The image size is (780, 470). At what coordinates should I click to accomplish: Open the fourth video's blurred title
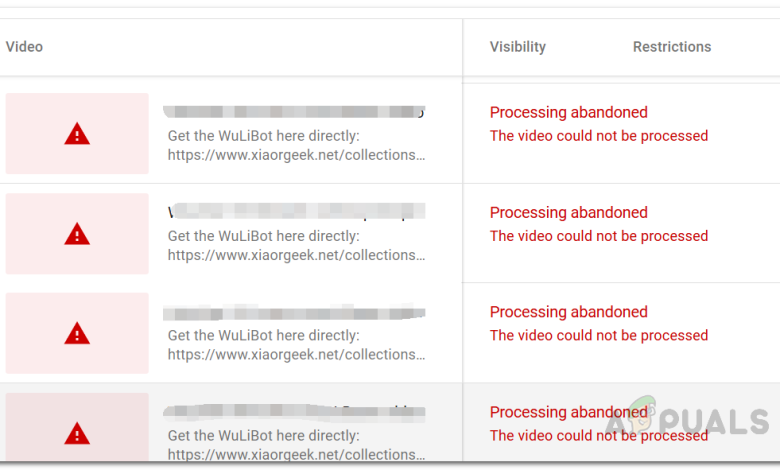[x=295, y=412]
